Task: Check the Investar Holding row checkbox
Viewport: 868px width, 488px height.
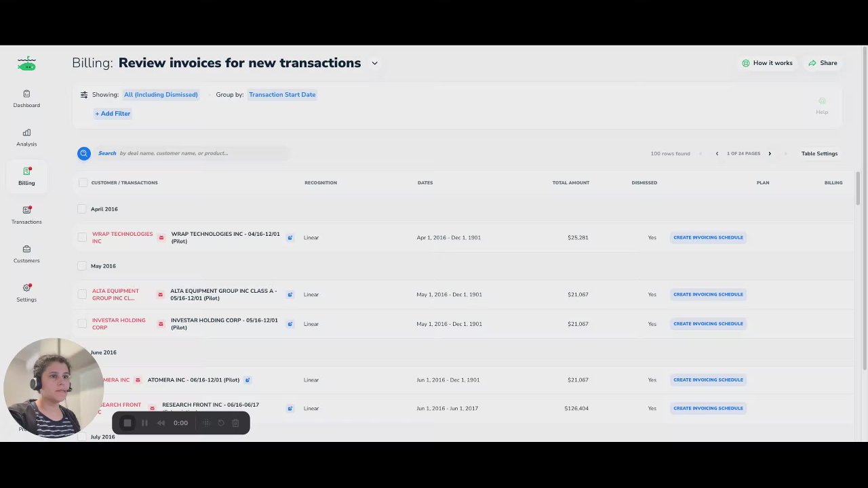Action: pos(82,324)
